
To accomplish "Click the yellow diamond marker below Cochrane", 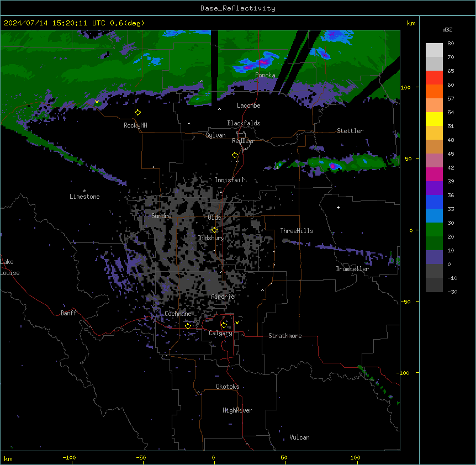I will [x=188, y=326].
